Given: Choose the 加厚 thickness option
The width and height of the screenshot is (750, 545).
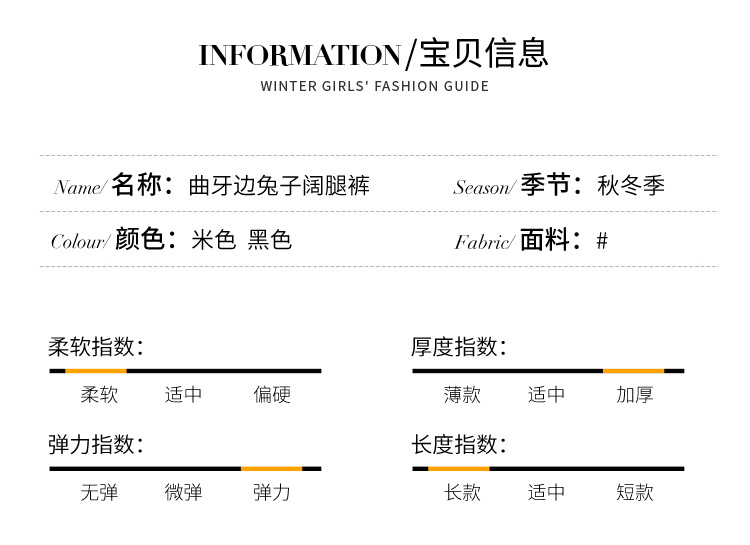Looking at the screenshot, I should [635, 395].
